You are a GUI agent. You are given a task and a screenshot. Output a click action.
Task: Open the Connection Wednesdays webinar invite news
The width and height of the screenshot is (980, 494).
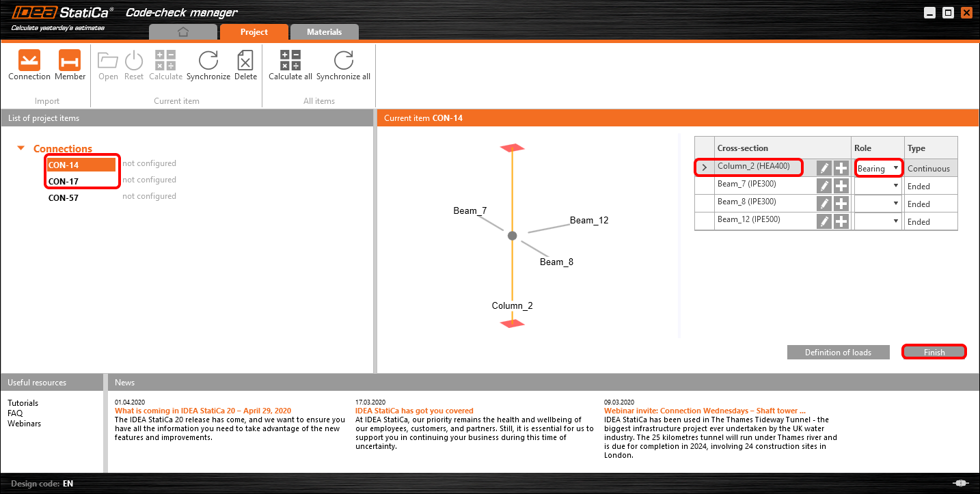tap(705, 411)
